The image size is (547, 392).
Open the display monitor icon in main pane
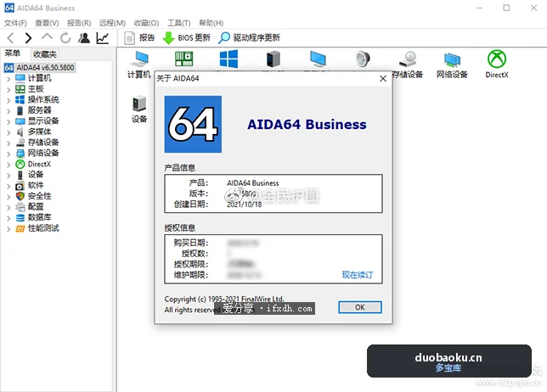pos(318,59)
